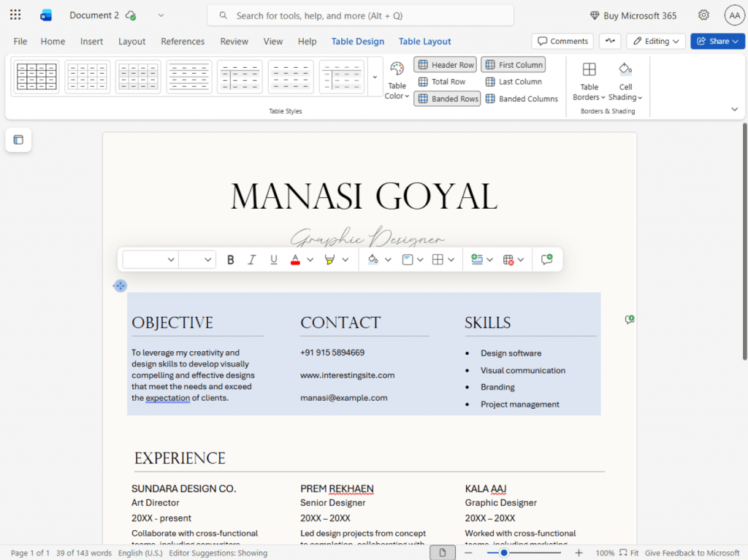Open the Insert tab
This screenshot has height=560, width=748.
[x=91, y=42]
